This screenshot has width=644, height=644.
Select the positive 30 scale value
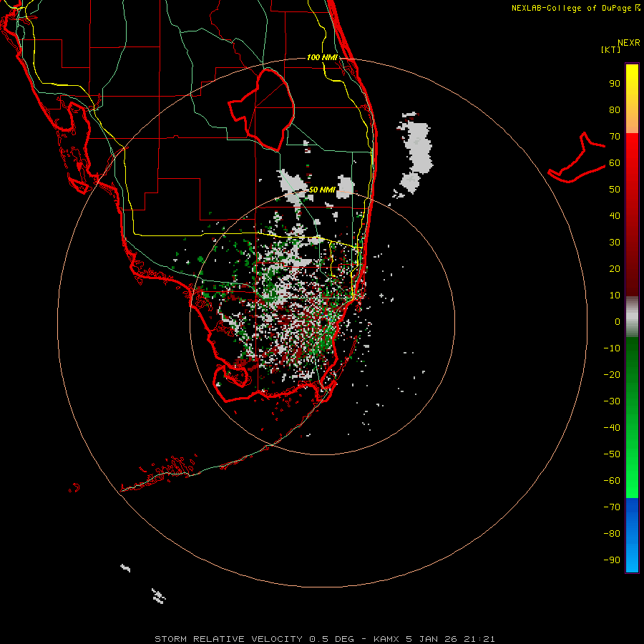(615, 243)
